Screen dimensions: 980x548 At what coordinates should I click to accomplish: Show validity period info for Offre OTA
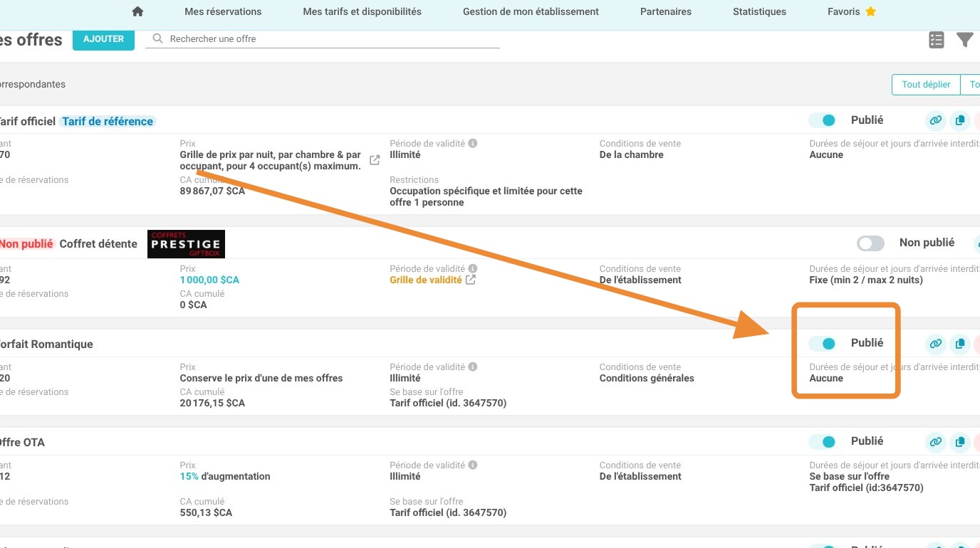click(x=473, y=465)
